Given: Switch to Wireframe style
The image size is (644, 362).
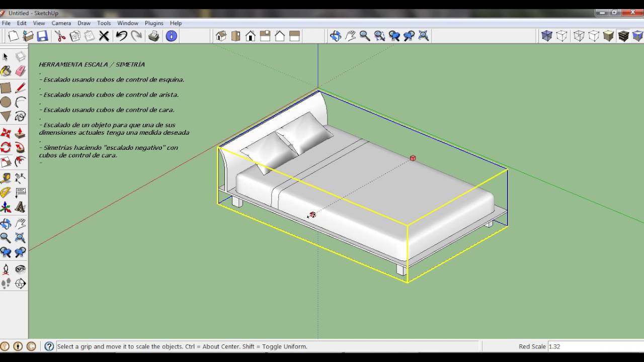Looking at the screenshot, I should [x=579, y=36].
